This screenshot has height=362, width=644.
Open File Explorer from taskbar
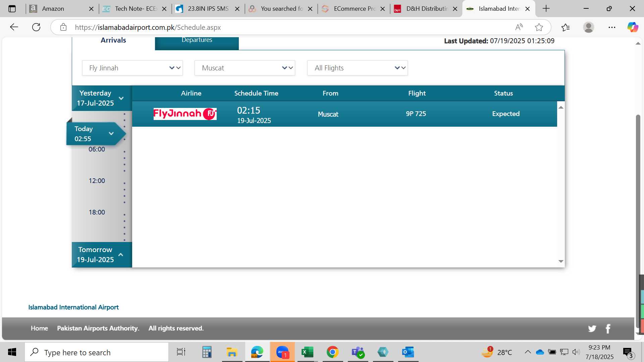[x=232, y=352]
